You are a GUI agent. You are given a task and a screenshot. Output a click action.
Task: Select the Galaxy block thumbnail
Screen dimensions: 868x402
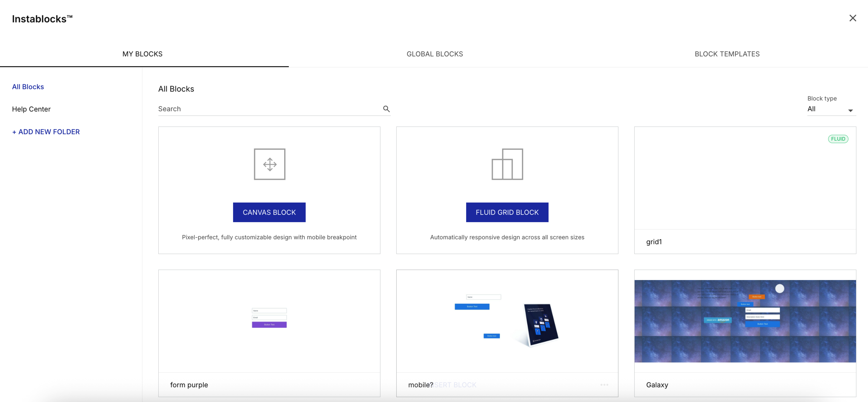[x=745, y=321]
